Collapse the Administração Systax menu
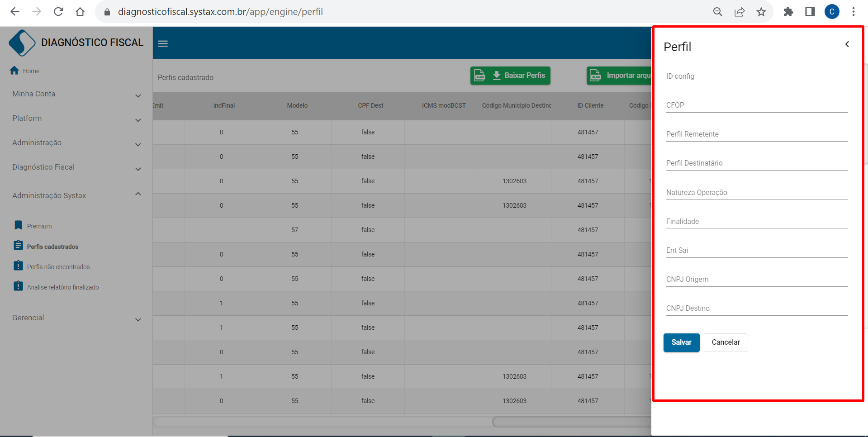Image resolution: width=868 pixels, height=437 pixels. (76, 195)
